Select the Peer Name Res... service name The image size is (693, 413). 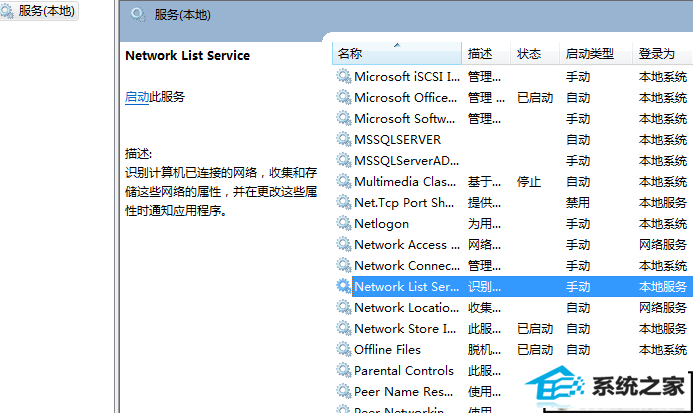pyautogui.click(x=403, y=392)
